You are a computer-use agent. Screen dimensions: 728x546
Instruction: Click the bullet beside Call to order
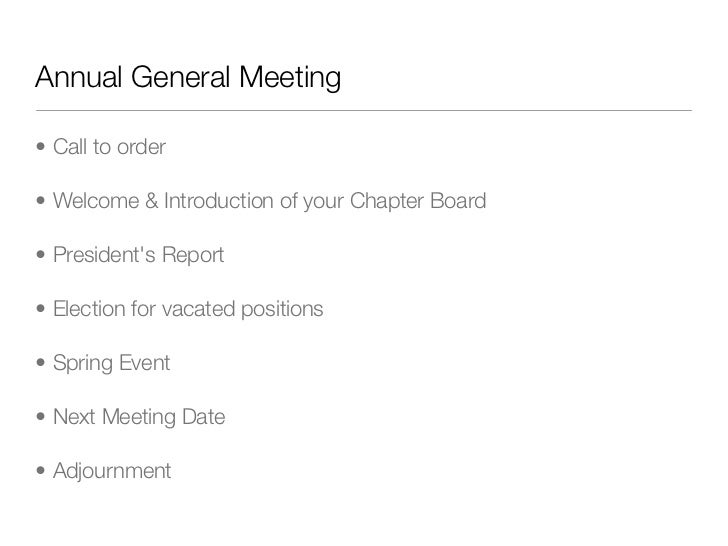(41, 147)
